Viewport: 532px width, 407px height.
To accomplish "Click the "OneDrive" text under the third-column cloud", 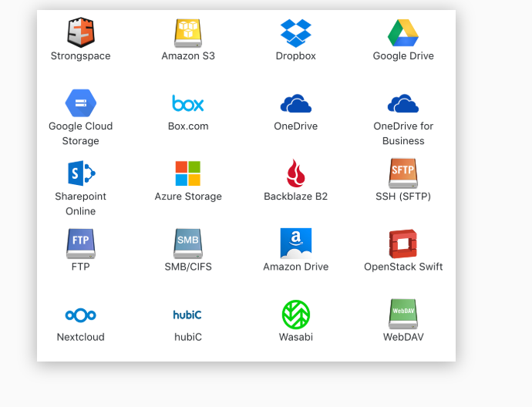I will pos(296,126).
